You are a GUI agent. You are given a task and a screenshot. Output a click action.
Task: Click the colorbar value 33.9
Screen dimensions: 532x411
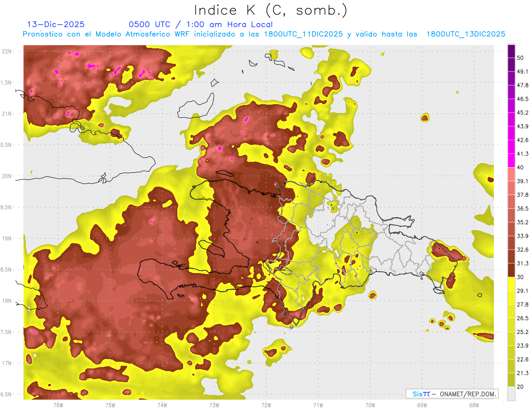(x=523, y=236)
